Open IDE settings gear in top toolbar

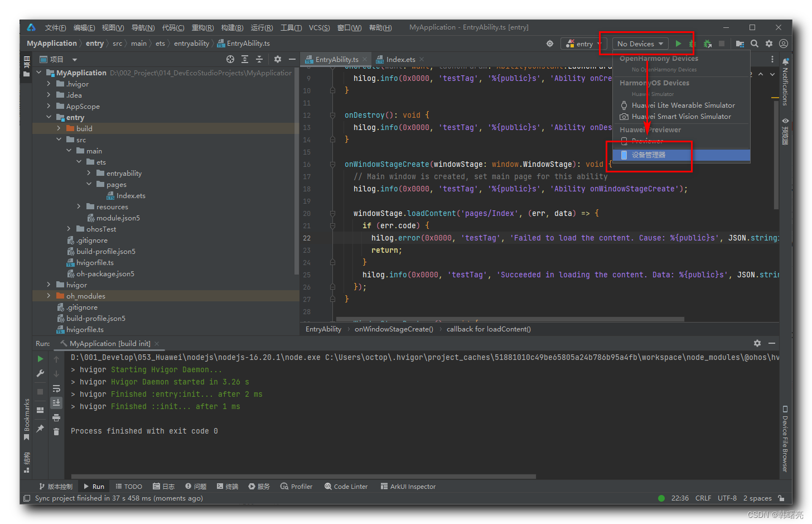[769, 44]
